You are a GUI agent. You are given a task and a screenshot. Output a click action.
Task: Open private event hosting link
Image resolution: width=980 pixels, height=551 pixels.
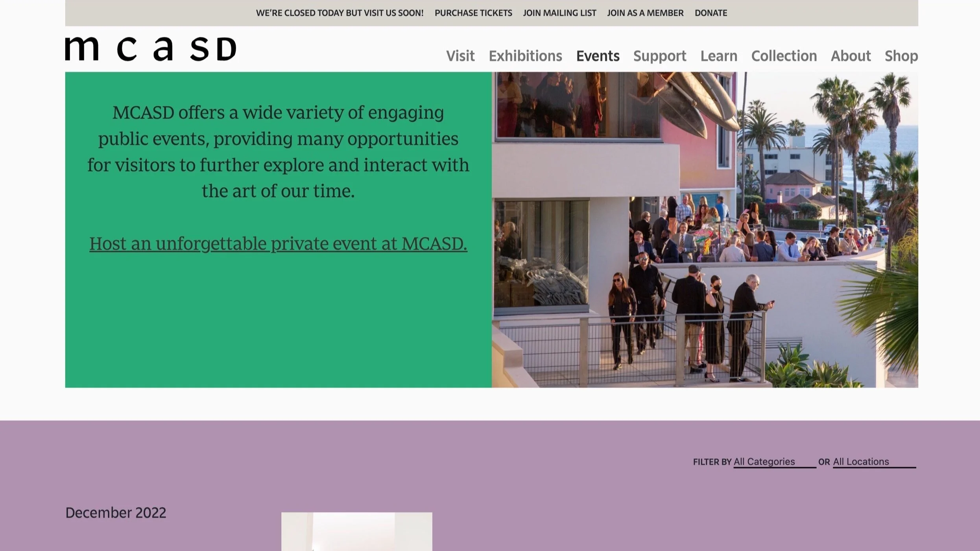(x=278, y=243)
